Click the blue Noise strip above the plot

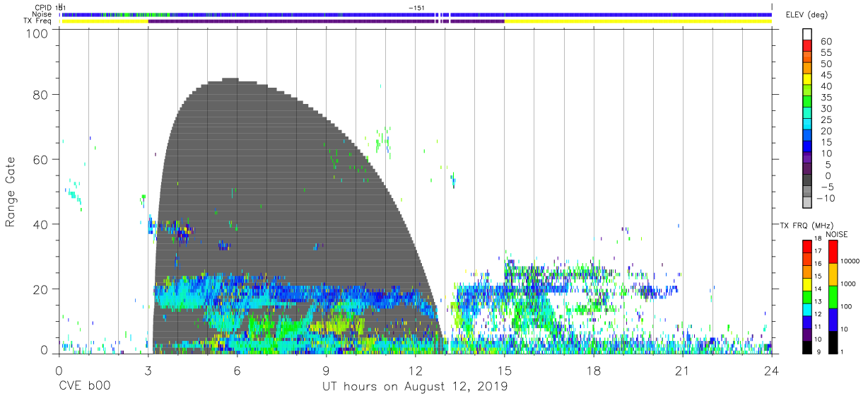tap(416, 14)
